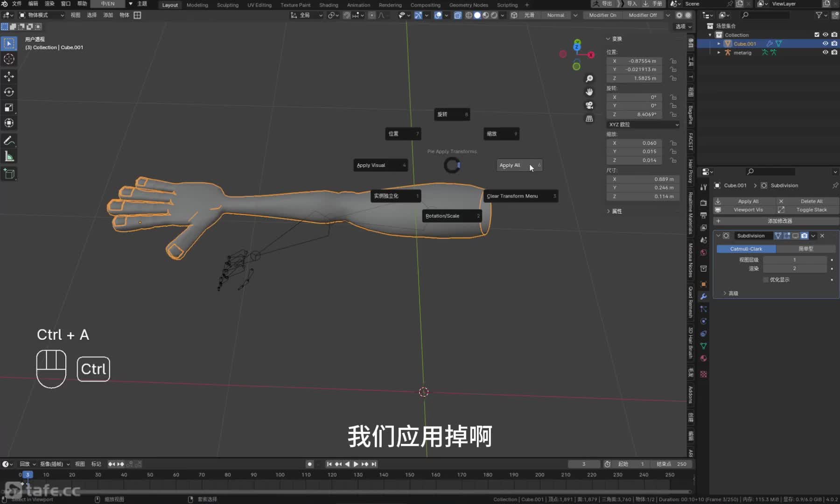This screenshot has height=504, width=840.
Task: Switch to the UV Editing workspace tab
Action: point(259,5)
